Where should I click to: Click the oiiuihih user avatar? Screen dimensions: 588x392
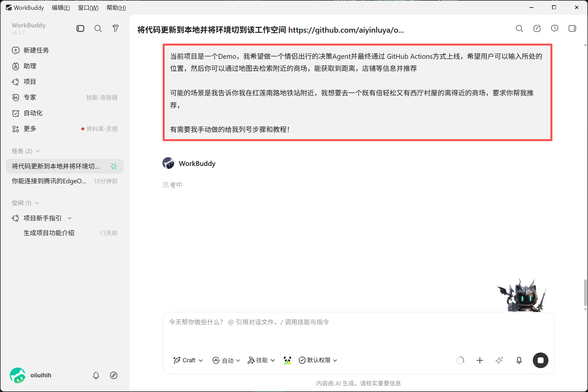coord(18,375)
